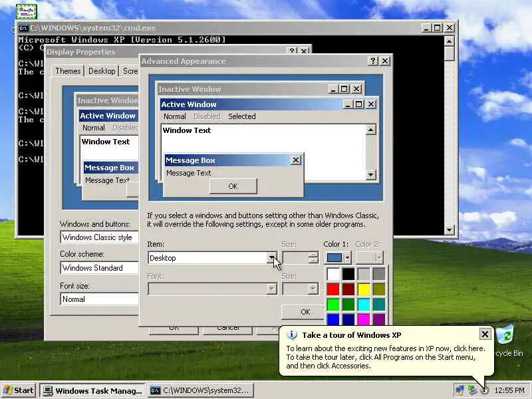Pick the bright green color swatch
Viewport: 532px width, 399px height.
tap(333, 305)
